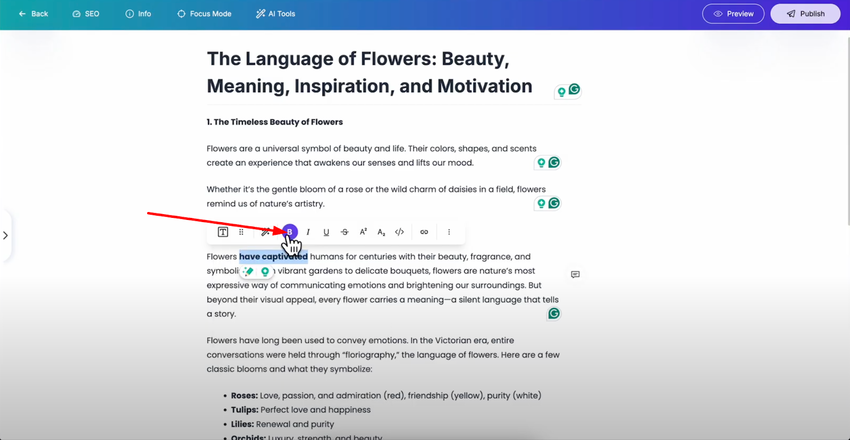Expand the left side panel chevron
This screenshot has height=440, width=850.
click(x=5, y=236)
